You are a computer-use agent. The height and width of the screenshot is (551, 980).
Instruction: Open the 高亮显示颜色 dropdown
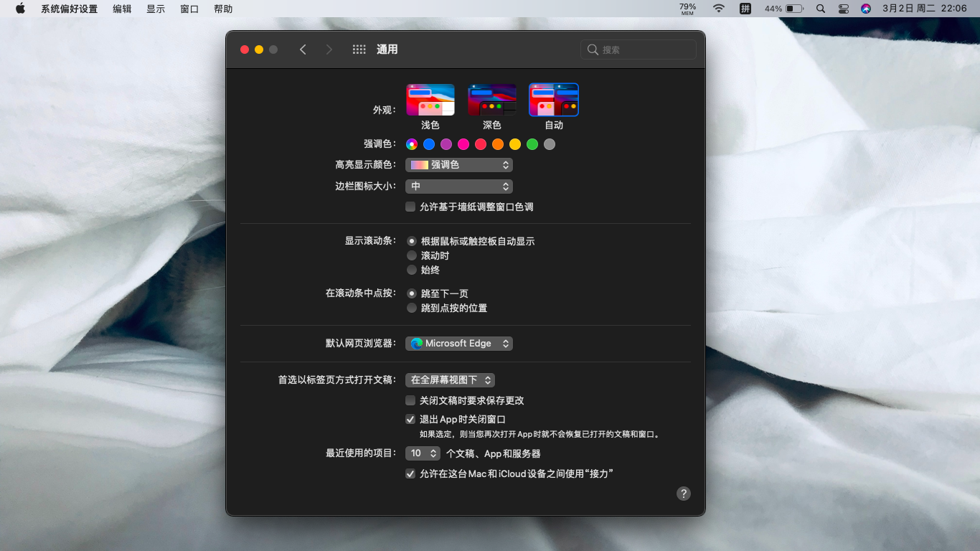pyautogui.click(x=459, y=165)
